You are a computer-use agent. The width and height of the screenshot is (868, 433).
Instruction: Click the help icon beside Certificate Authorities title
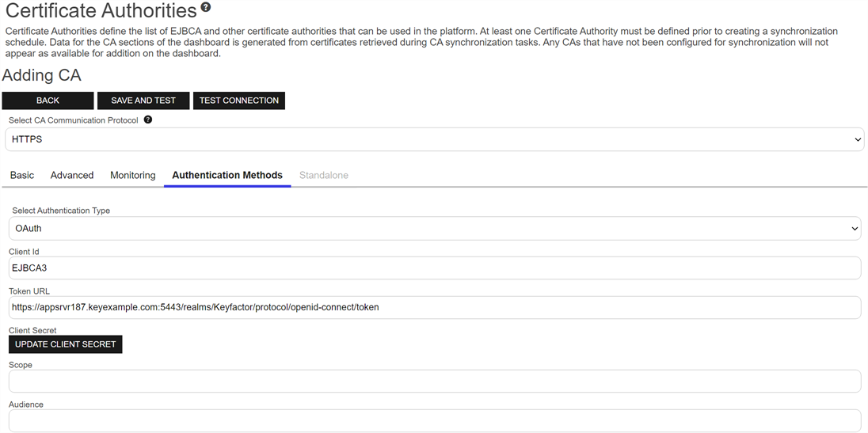pyautogui.click(x=206, y=8)
